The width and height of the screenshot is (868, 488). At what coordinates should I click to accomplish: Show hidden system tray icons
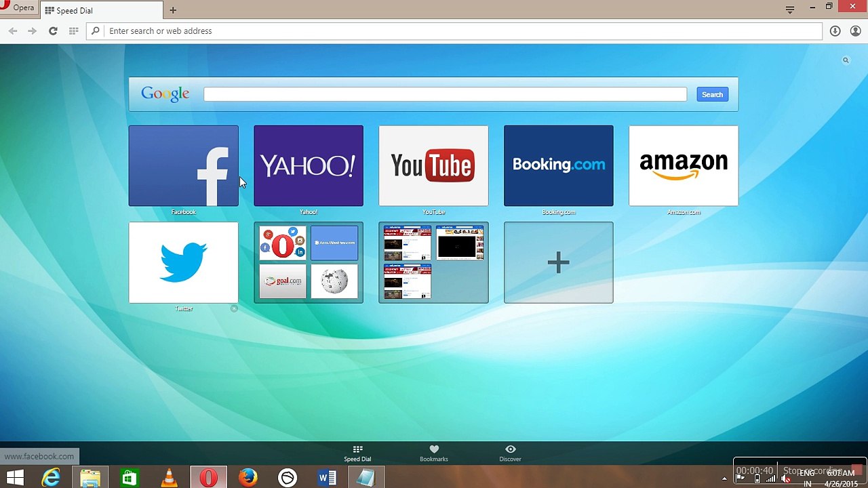[x=724, y=479]
